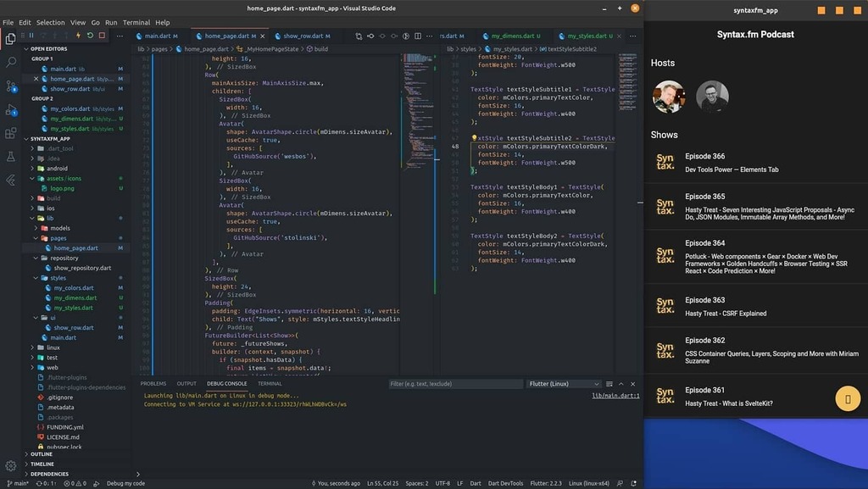Open the Search view in activity bar

coord(10,62)
